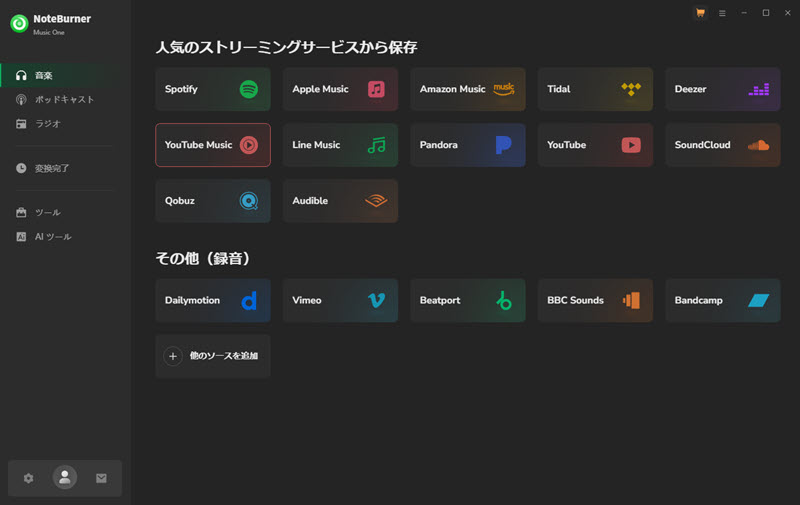Select the Apple Music card
The image size is (800, 505).
point(340,89)
